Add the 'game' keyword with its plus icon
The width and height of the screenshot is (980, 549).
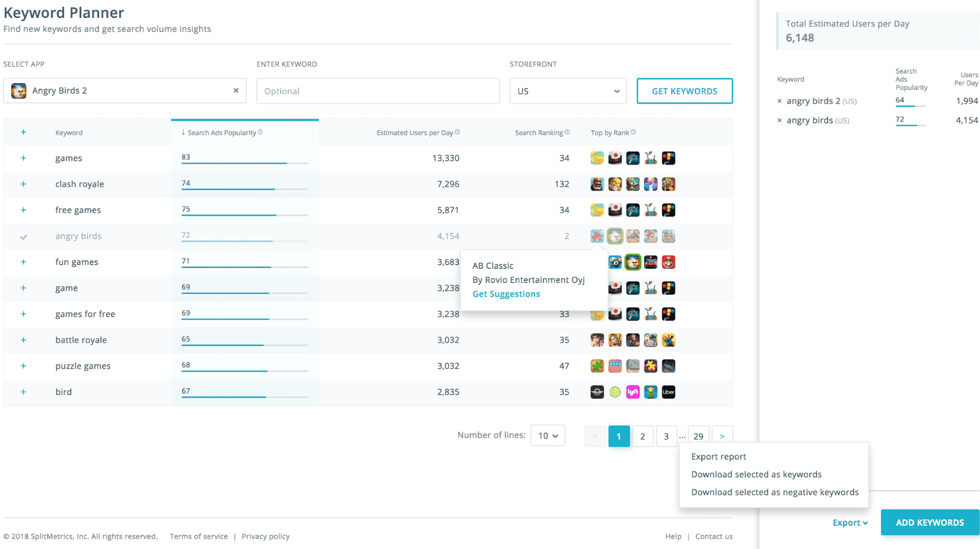[23, 288]
